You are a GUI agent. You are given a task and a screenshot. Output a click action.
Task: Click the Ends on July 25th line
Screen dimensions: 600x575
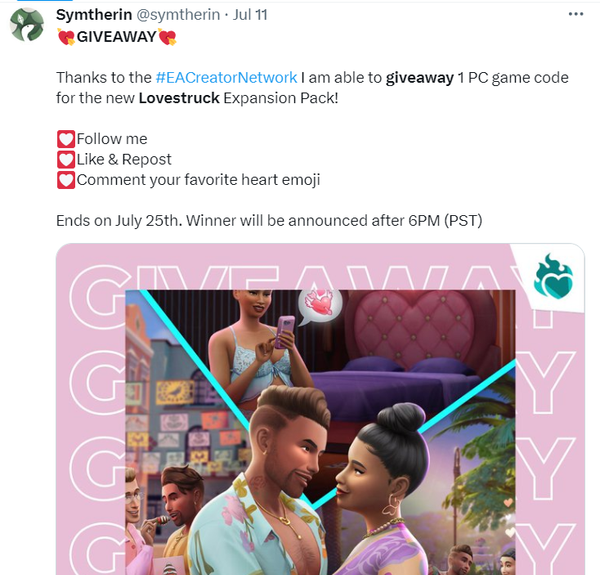pyautogui.click(x=269, y=221)
